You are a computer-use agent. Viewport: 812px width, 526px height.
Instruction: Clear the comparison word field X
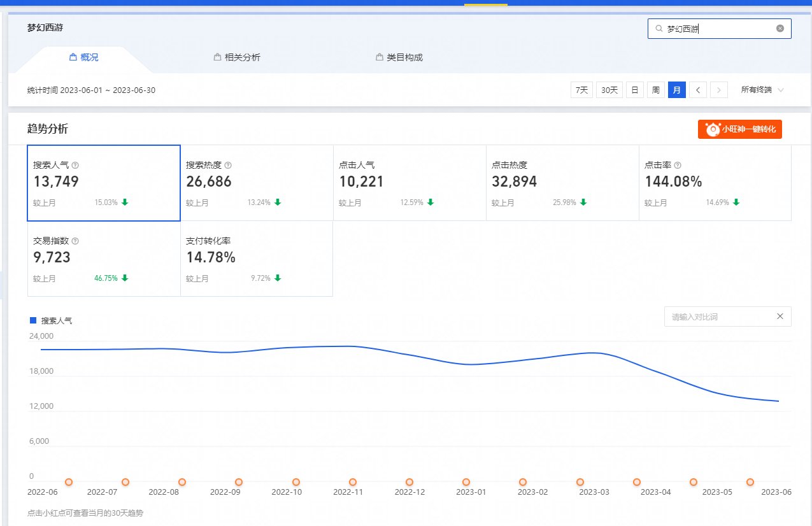[x=780, y=316]
